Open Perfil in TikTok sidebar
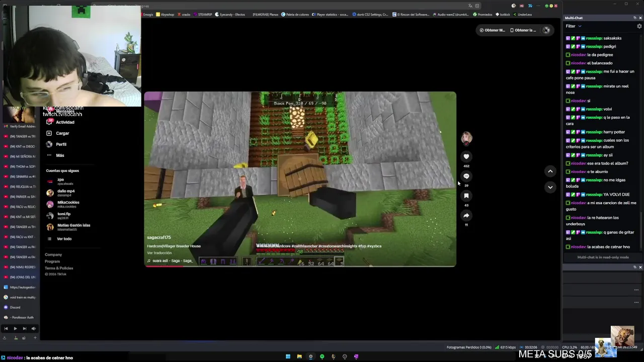Image resolution: width=644 pixels, height=362 pixels. coord(56,144)
